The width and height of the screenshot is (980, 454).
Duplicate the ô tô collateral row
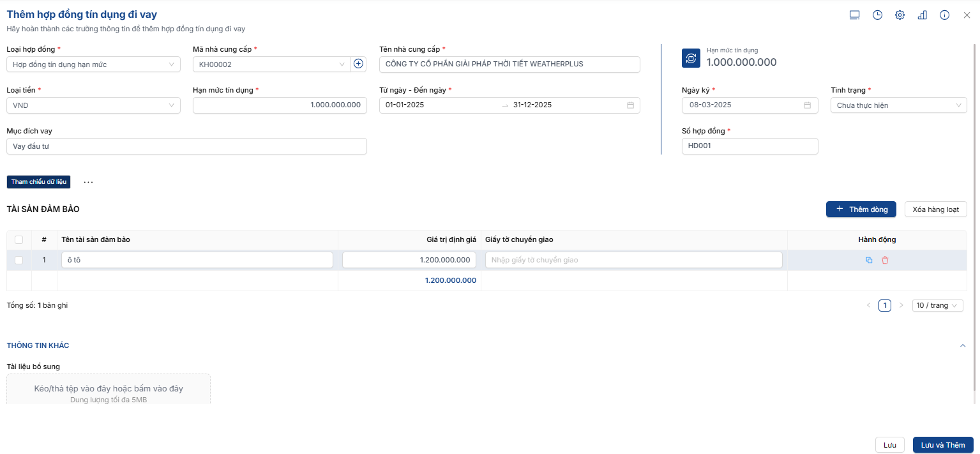pyautogui.click(x=869, y=260)
